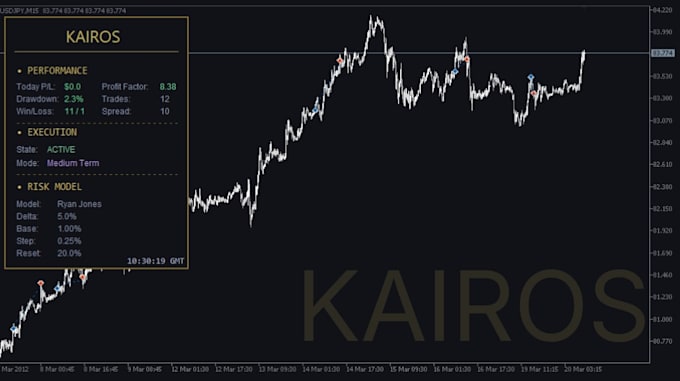Click the blue trade marker above 16 Mar 01:00

tap(455, 72)
